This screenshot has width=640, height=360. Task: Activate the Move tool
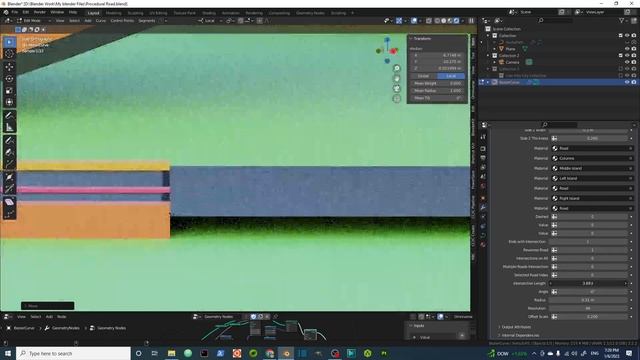pos(9,67)
